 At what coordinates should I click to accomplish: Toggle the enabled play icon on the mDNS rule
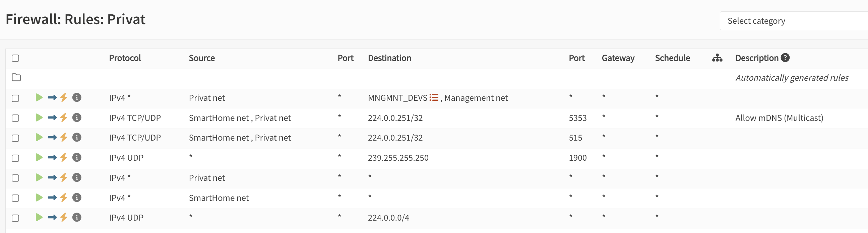pos(39,118)
